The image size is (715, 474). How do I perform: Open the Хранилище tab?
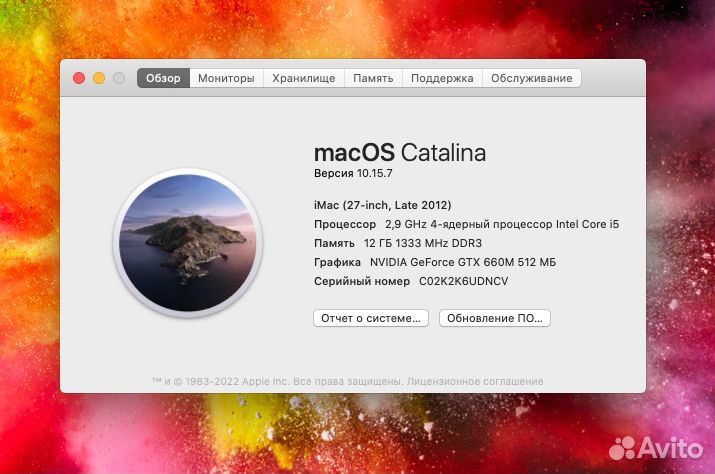pos(304,78)
